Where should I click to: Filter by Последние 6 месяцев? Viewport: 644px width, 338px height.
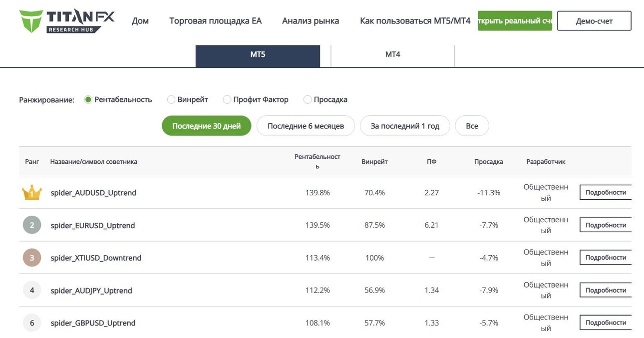point(306,126)
